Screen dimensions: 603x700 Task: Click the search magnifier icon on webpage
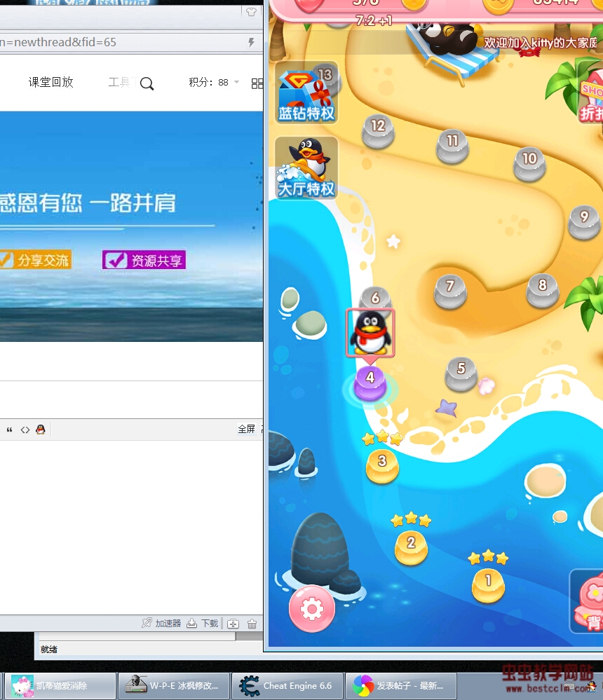pos(147,84)
